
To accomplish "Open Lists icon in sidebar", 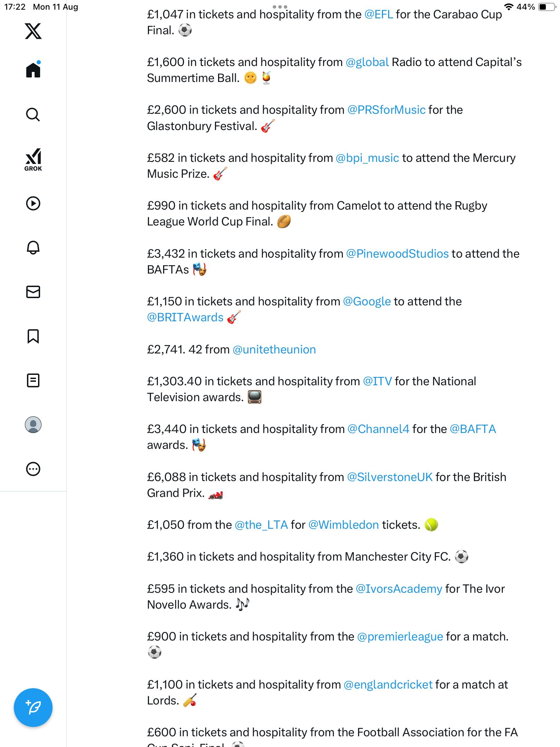I will click(x=33, y=380).
